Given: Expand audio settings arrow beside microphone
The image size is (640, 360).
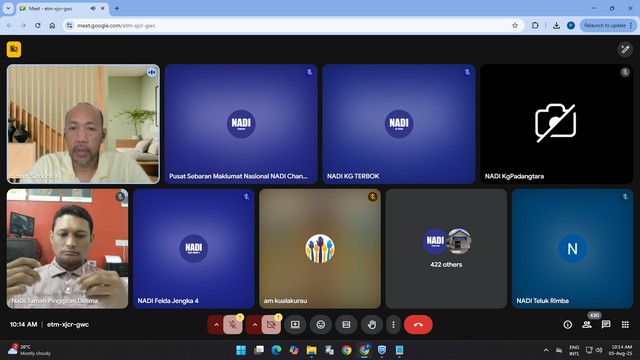Looking at the screenshot, I should coord(216,325).
